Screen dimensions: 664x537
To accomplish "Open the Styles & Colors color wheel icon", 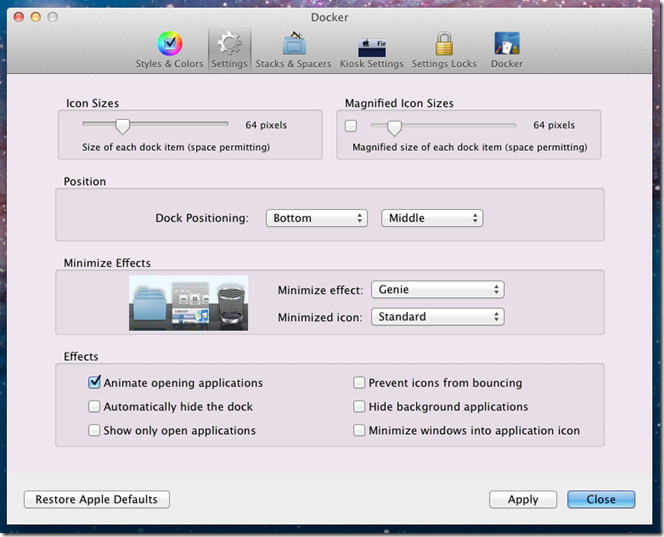I will (169, 45).
